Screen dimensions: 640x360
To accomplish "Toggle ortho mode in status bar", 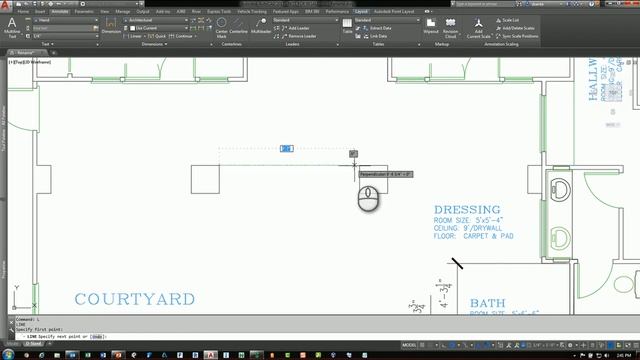I will click(x=444, y=345).
